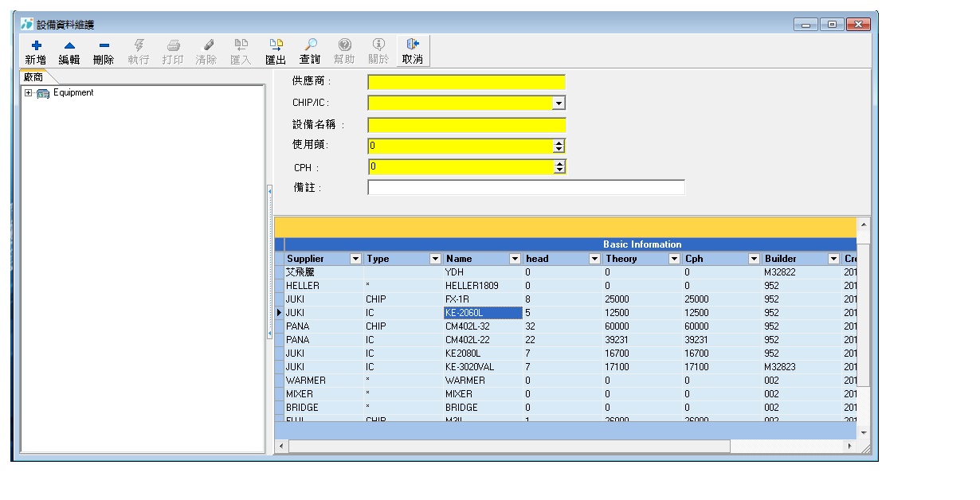Select the 17100 Cph cell
Viewport: 980px width, 500px height.
(722, 367)
